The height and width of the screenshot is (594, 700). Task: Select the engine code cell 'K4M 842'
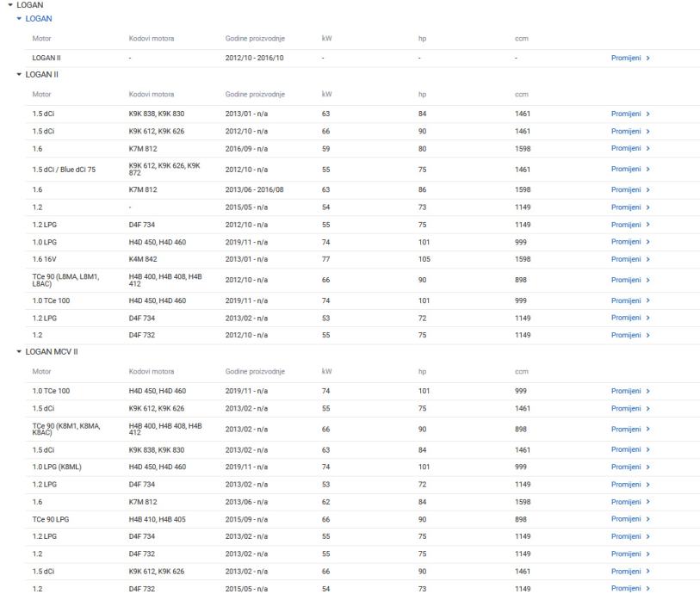(x=143, y=259)
